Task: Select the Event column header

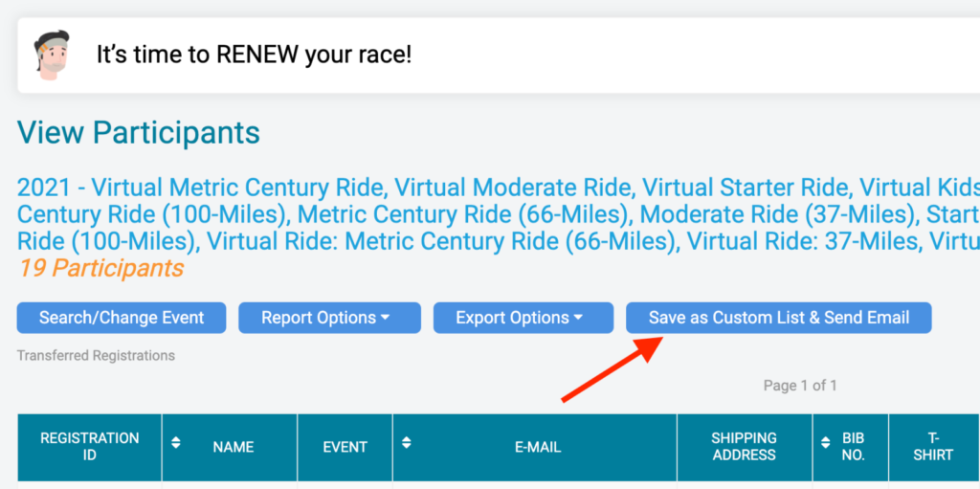Action: [345, 447]
